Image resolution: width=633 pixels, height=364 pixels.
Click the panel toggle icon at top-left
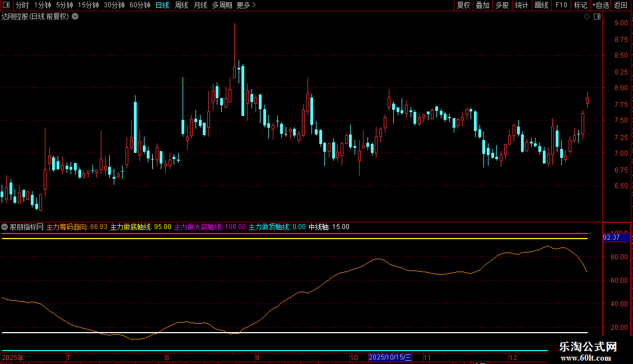coord(5,6)
